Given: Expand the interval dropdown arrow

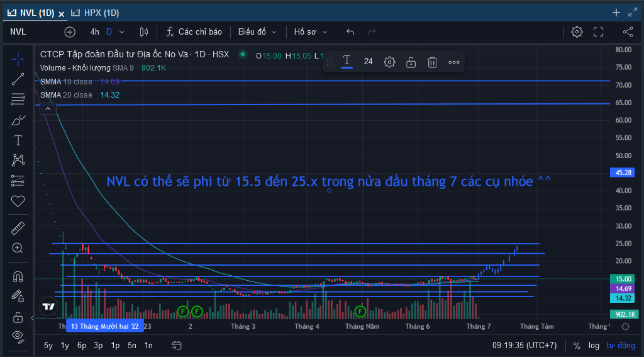Looking at the screenshot, I should point(121,31).
